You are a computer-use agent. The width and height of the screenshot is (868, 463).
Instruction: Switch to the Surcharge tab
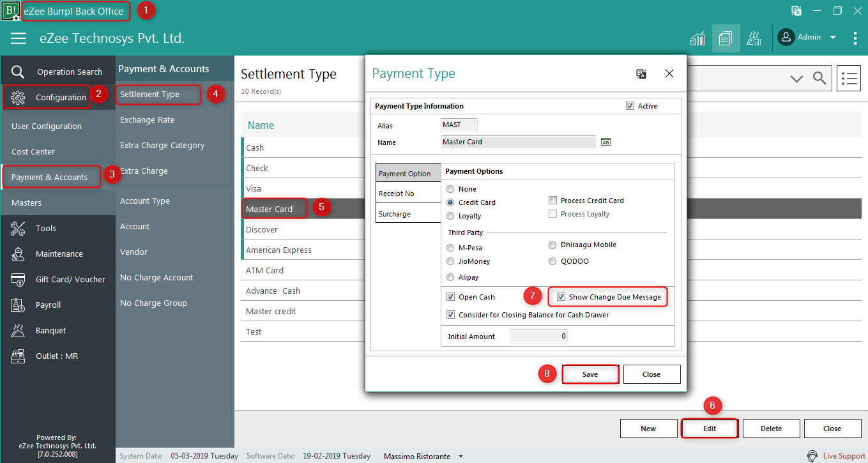(408, 214)
